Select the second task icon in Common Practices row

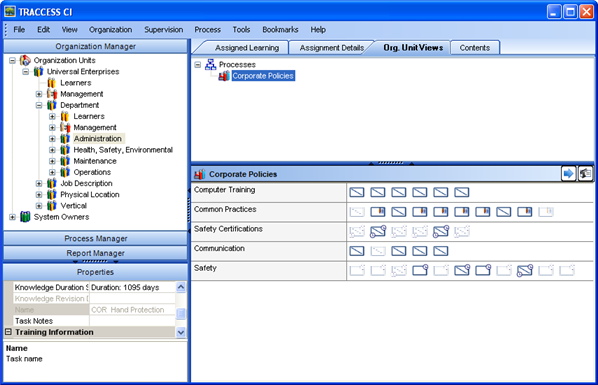point(378,212)
